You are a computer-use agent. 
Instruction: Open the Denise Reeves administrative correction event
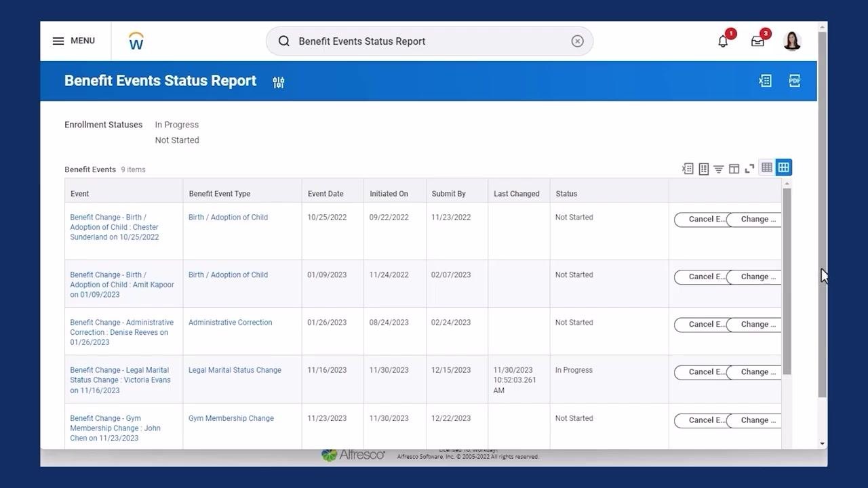coord(122,332)
